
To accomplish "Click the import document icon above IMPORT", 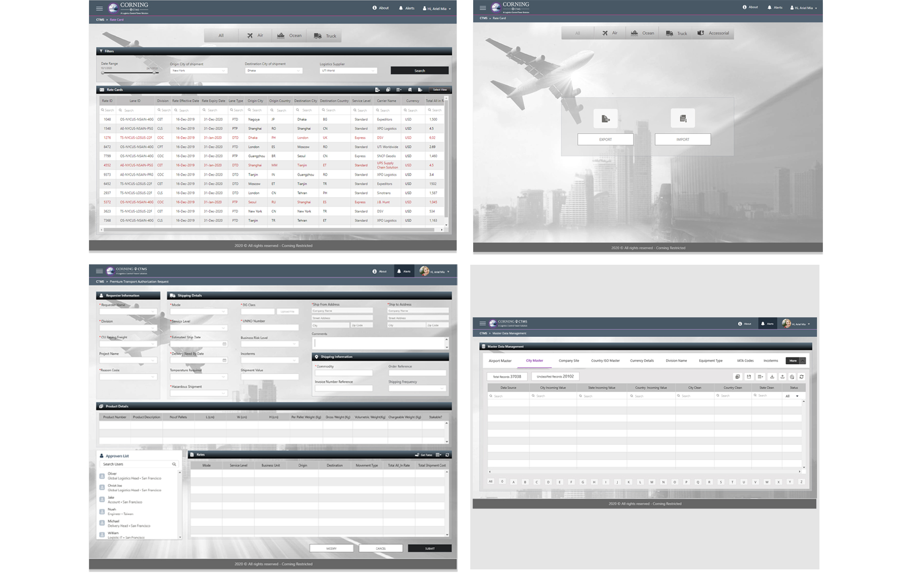I will pos(683,118).
